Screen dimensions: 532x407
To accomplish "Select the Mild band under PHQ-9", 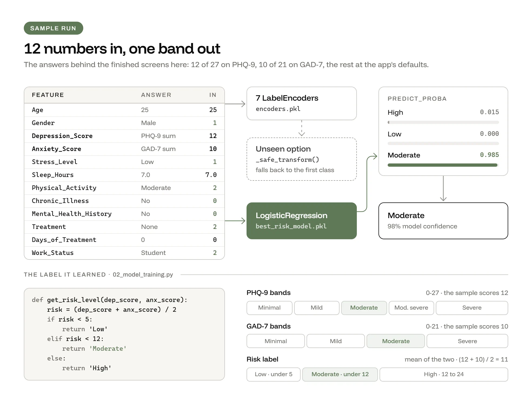I will click(317, 308).
